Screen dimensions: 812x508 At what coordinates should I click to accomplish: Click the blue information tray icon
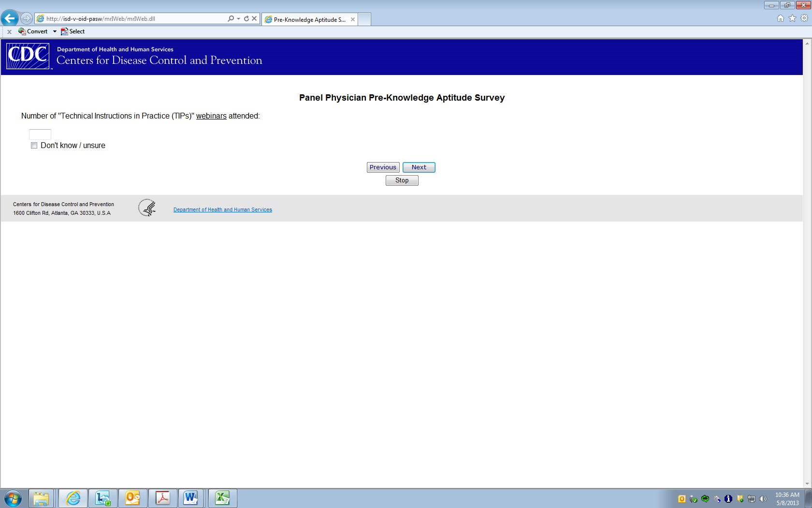pos(728,499)
